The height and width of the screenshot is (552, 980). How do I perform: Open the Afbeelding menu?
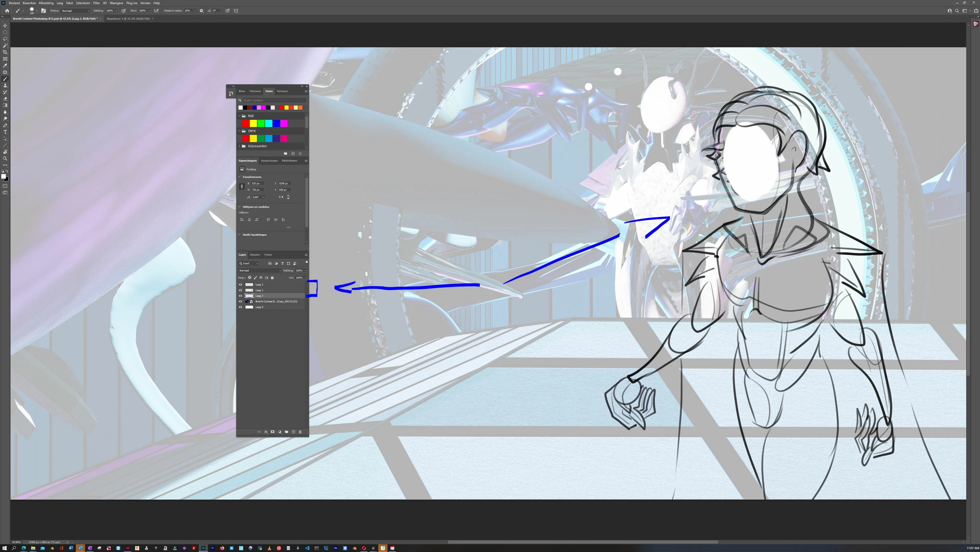pyautogui.click(x=46, y=3)
